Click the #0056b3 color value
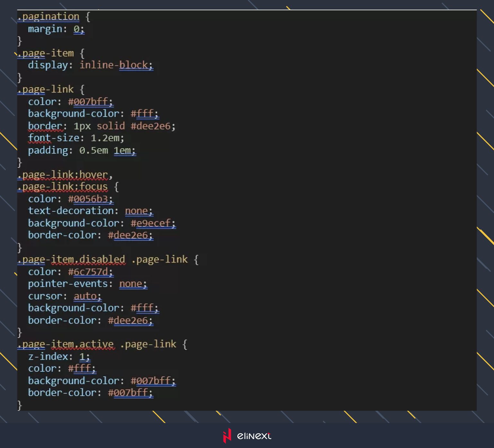Image resolution: width=494 pixels, height=448 pixels. coord(90,199)
